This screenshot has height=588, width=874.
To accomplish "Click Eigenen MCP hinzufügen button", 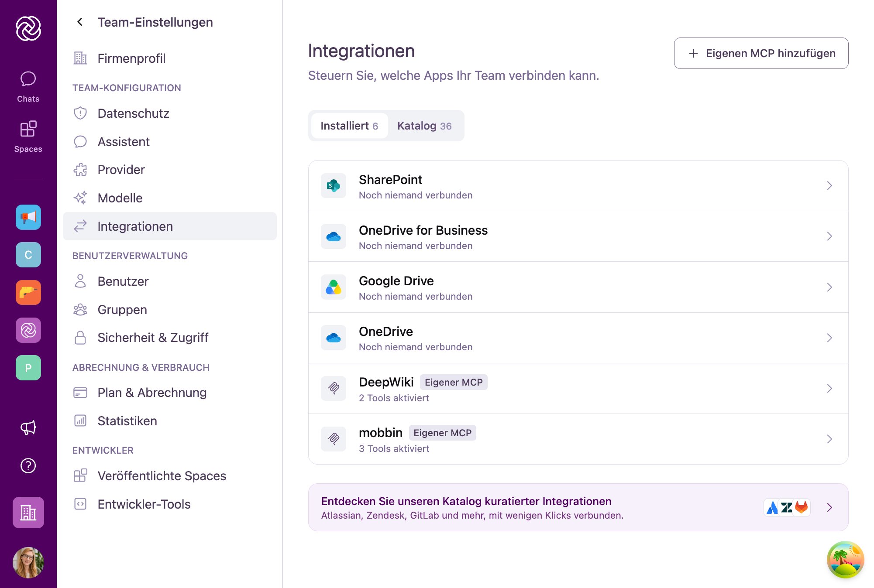I will tap(761, 53).
